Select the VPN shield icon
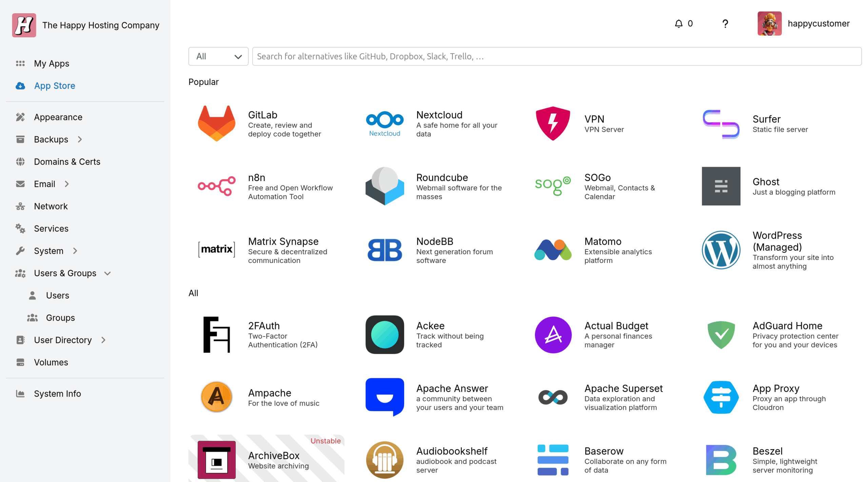The image size is (868, 482). (x=552, y=124)
